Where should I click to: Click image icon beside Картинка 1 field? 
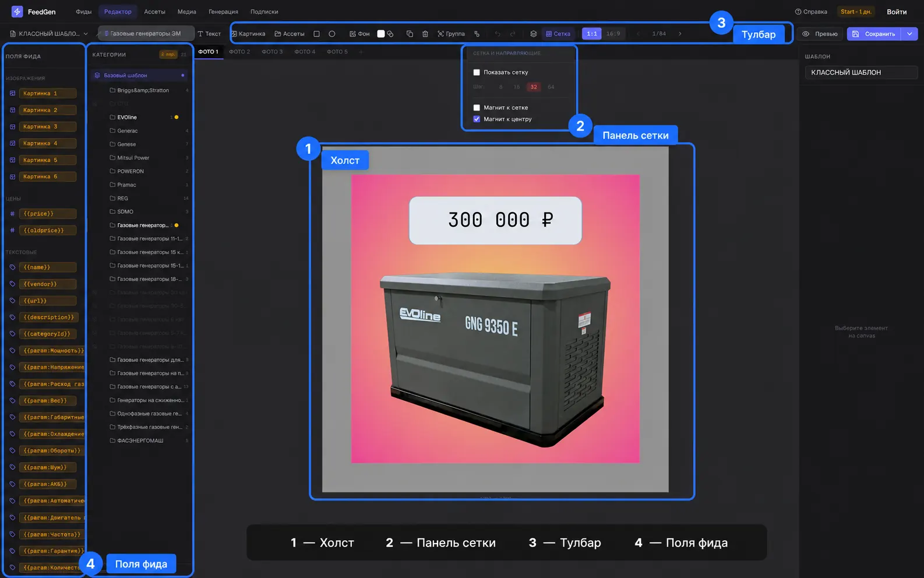click(x=12, y=93)
